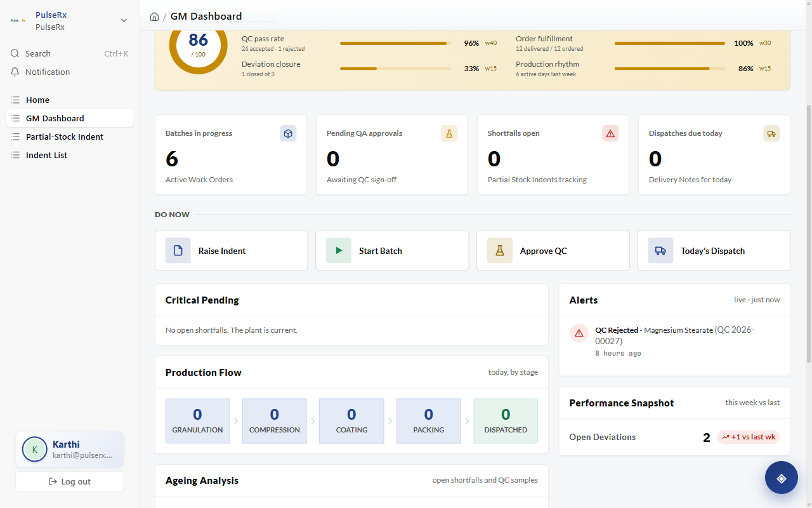The width and height of the screenshot is (812, 508).
Task: Click the Open Deviations row
Action: (x=674, y=437)
